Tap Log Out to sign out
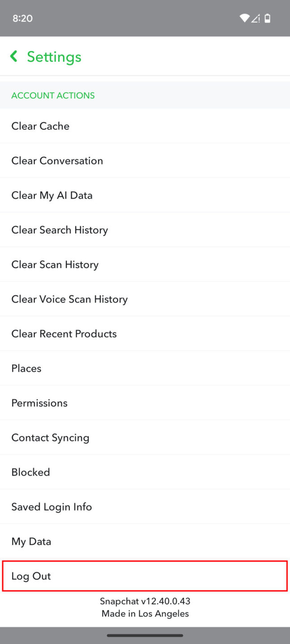The width and height of the screenshot is (290, 644). [31, 576]
